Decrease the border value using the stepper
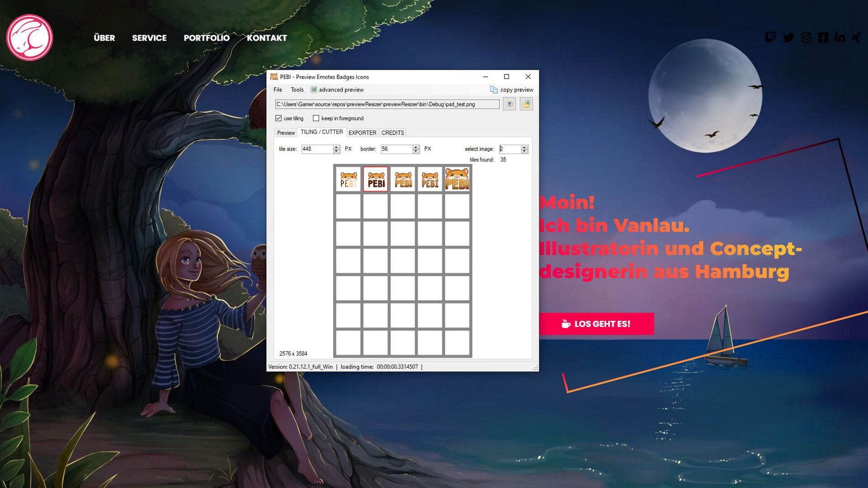 pyautogui.click(x=415, y=150)
